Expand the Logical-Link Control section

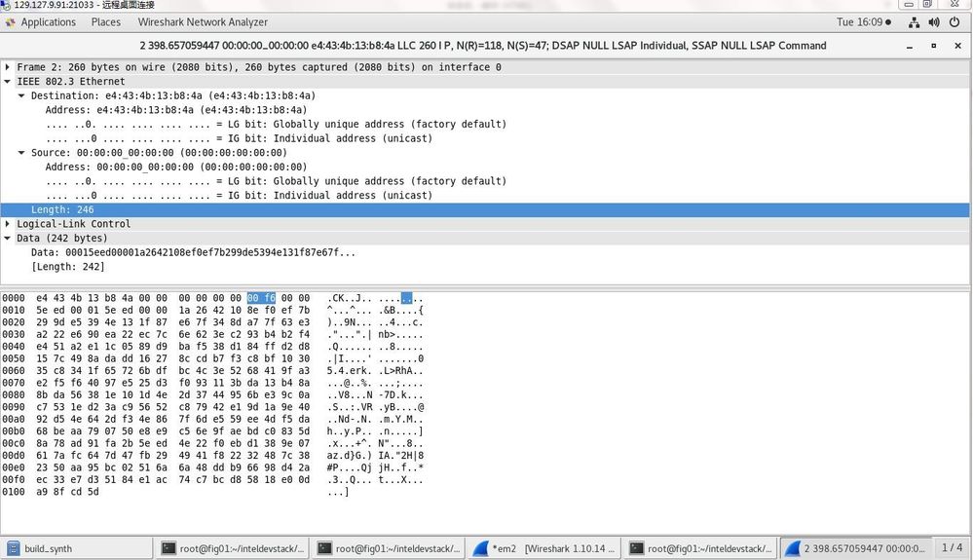click(8, 224)
